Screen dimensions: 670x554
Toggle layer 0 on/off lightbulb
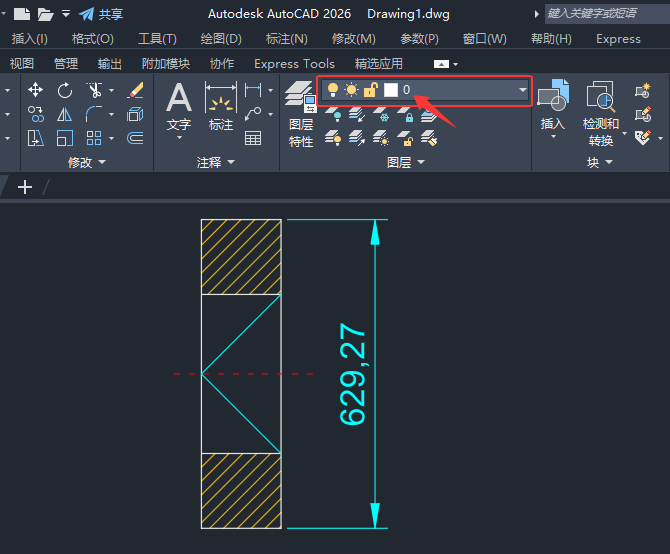coord(333,90)
